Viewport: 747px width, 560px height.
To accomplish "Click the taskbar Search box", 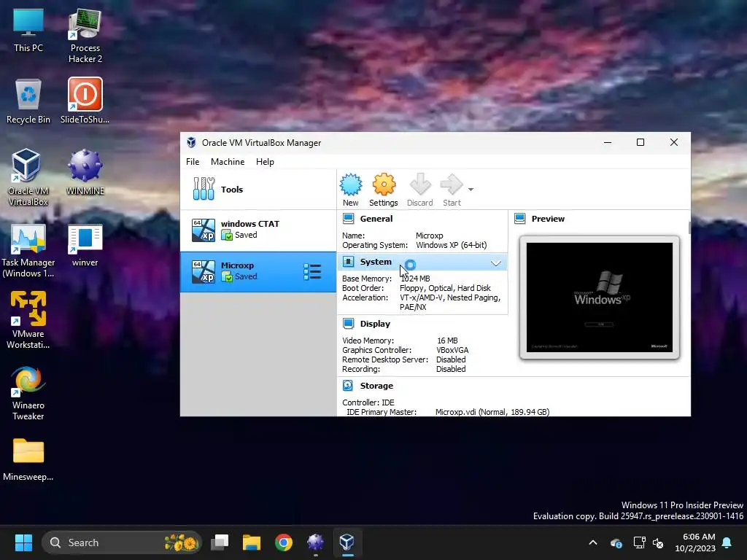I will pos(122,542).
